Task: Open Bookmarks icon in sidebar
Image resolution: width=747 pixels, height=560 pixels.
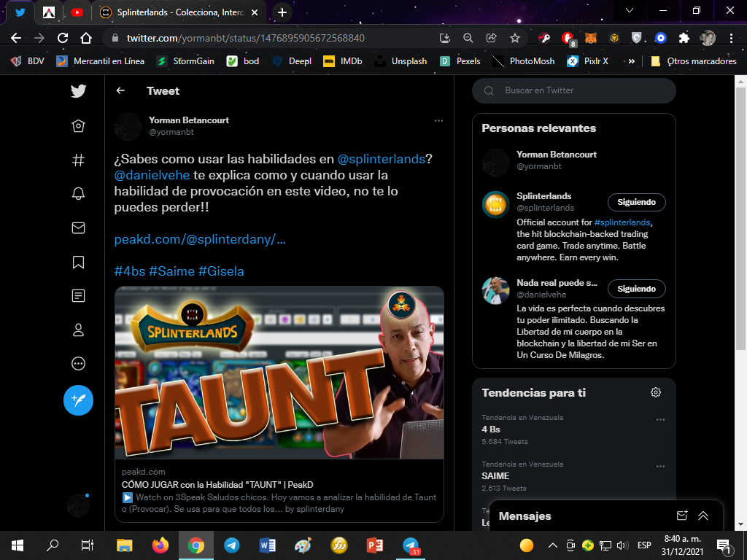Action: click(78, 262)
